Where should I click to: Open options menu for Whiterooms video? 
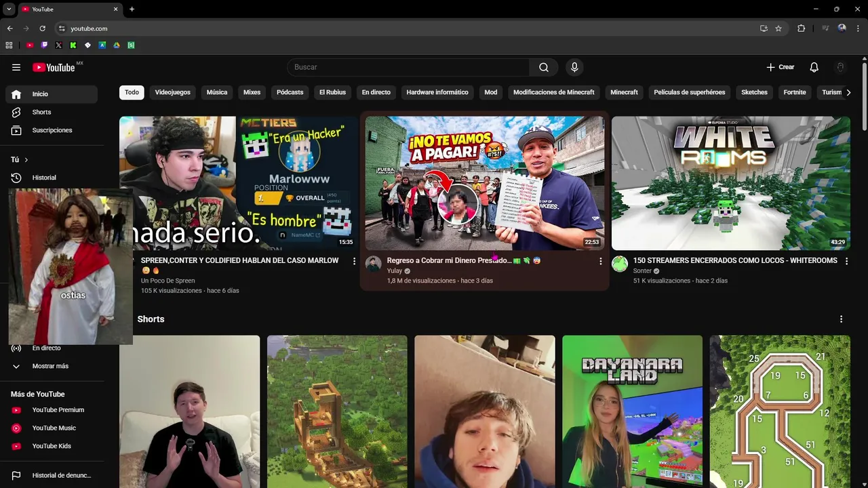846,261
